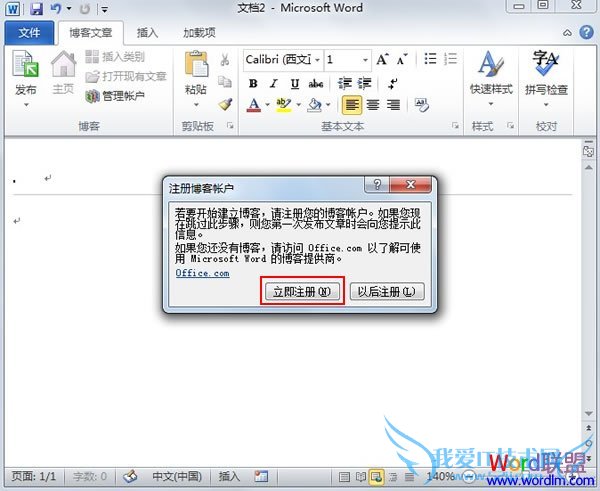Collapse the ribbon with the caret icon

tap(567, 33)
